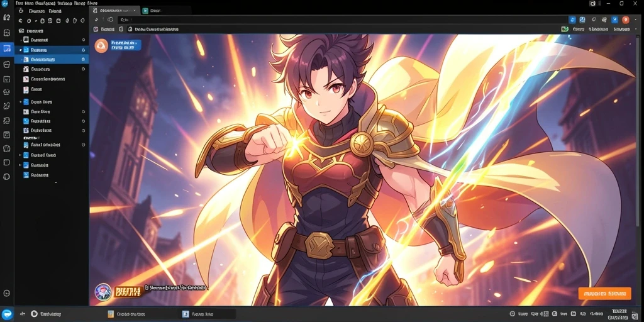The image size is (644, 322).
Task: Click the red circular profile icon in the toolbar
Action: point(626,19)
